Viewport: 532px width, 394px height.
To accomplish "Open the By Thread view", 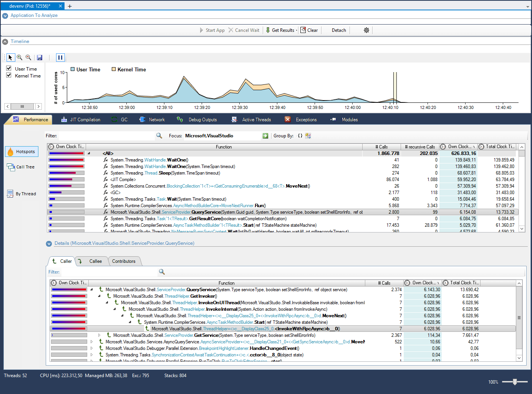I will [x=22, y=194].
